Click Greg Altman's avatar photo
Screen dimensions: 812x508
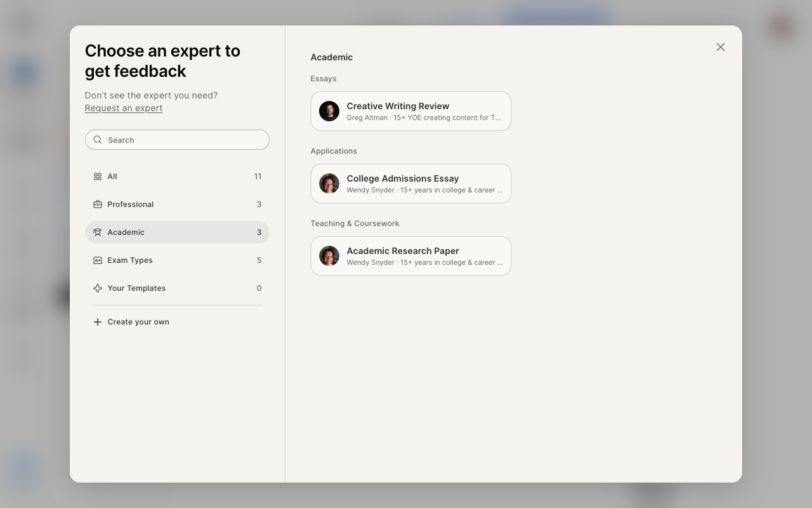329,111
